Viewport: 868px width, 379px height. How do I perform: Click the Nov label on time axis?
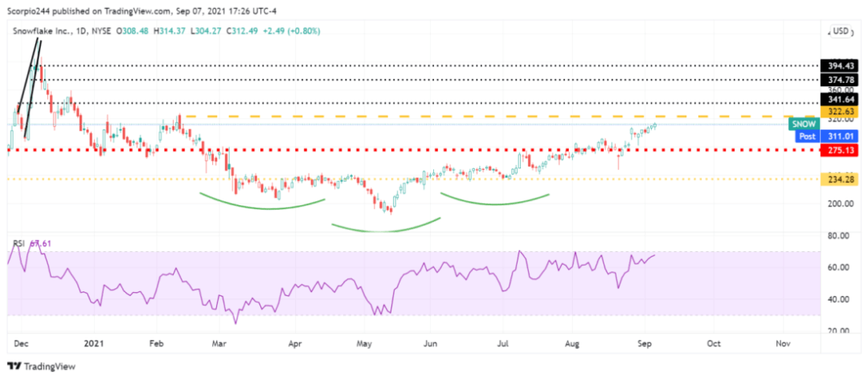783,344
